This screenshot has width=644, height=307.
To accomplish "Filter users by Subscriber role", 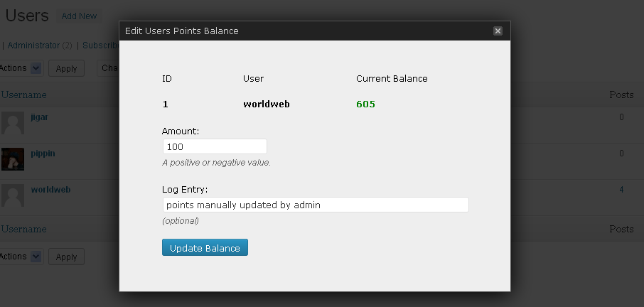I will click(x=100, y=45).
